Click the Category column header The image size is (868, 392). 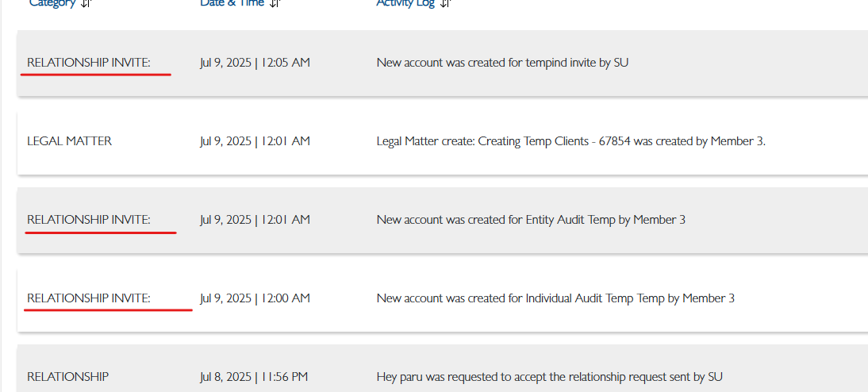(x=52, y=2)
